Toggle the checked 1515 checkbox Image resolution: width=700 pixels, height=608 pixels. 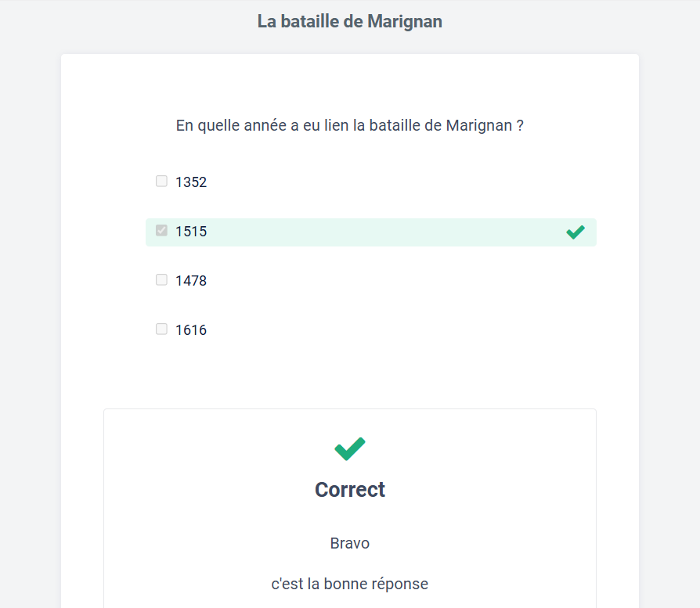click(x=161, y=231)
